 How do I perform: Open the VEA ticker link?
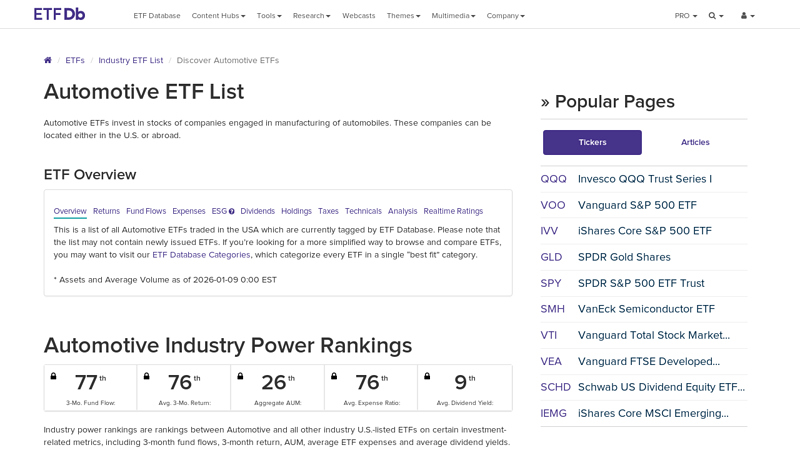point(551,361)
